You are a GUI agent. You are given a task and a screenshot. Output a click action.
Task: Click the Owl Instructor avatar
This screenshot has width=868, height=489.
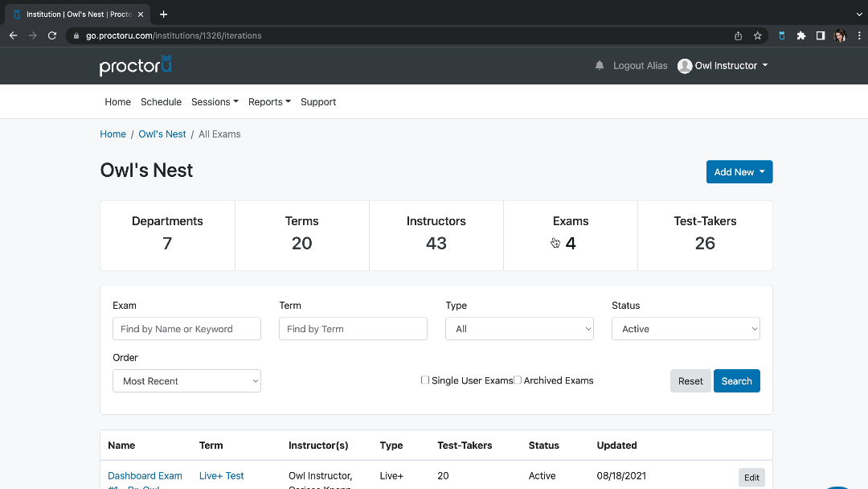point(684,65)
